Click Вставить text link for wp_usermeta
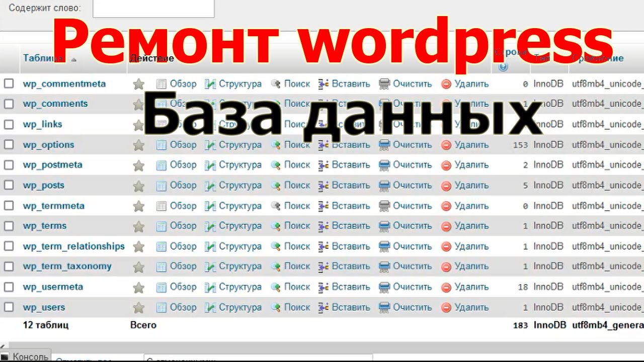The height and width of the screenshot is (362, 644). [351, 287]
